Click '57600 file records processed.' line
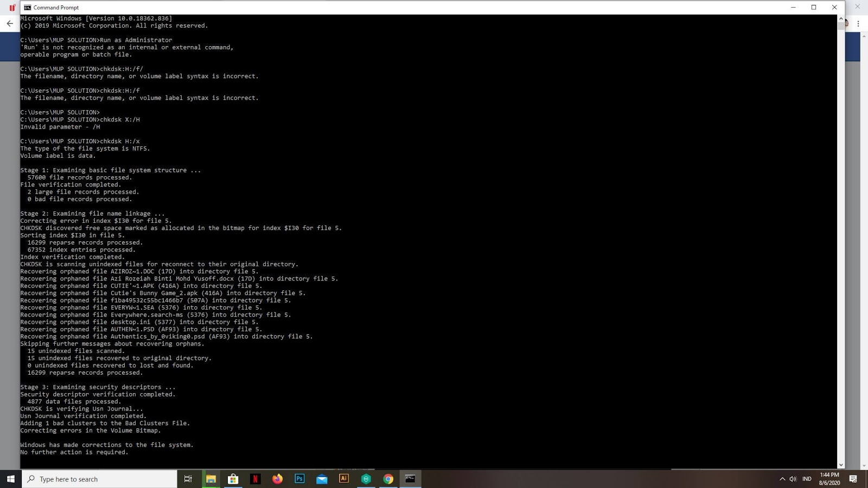Screen dimensions: 868x488 pyautogui.click(x=80, y=177)
